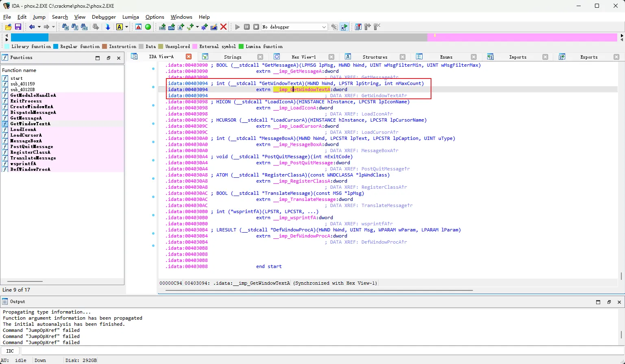Click the Save database floppy icon
The width and height of the screenshot is (625, 364).
pyautogui.click(x=18, y=27)
